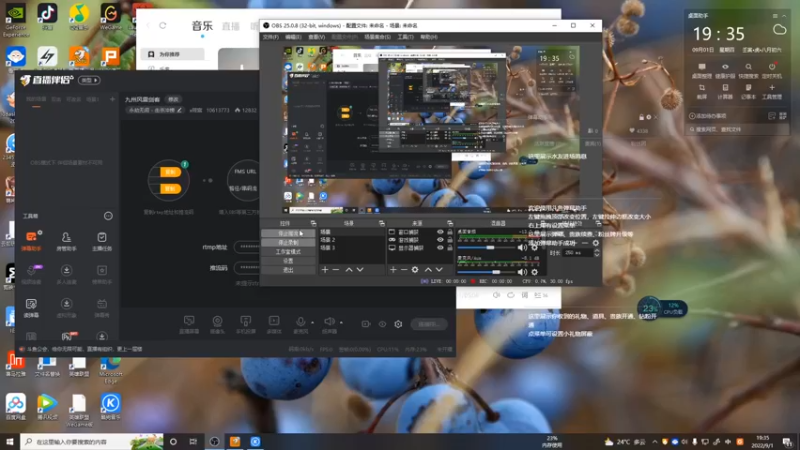Remove selected source with Sources minus icon
The image size is (800, 450).
click(404, 269)
